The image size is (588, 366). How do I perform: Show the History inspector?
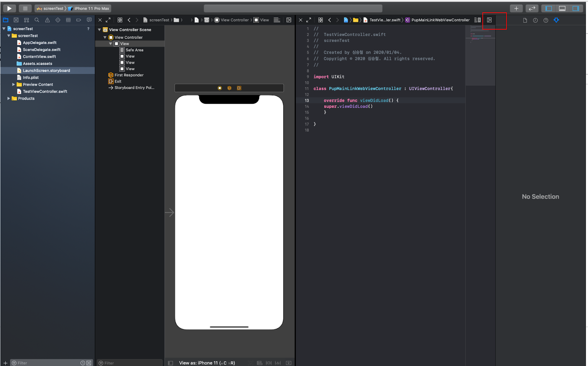click(535, 20)
